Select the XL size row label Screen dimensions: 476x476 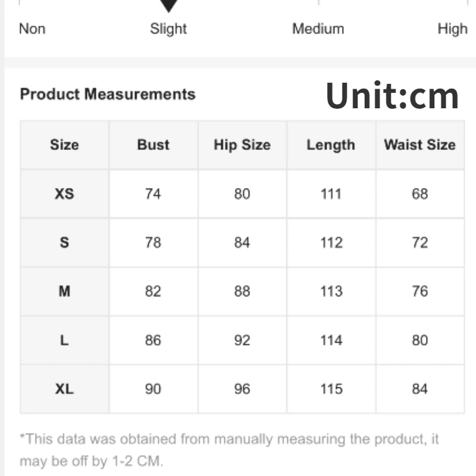tap(64, 389)
